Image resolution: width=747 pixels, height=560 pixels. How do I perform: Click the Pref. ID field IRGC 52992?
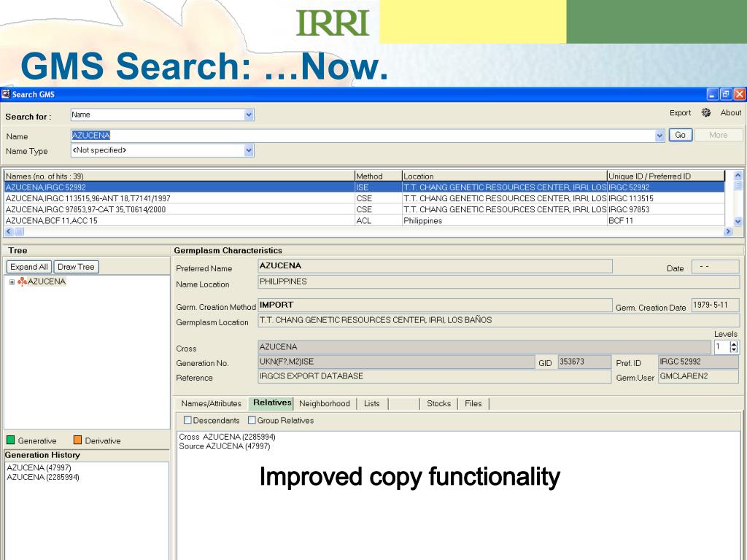coord(698,362)
